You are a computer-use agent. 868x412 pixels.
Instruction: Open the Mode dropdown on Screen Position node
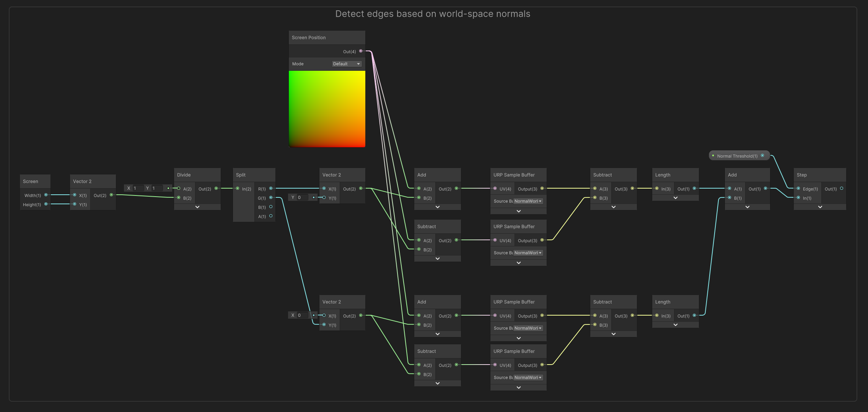click(x=346, y=64)
